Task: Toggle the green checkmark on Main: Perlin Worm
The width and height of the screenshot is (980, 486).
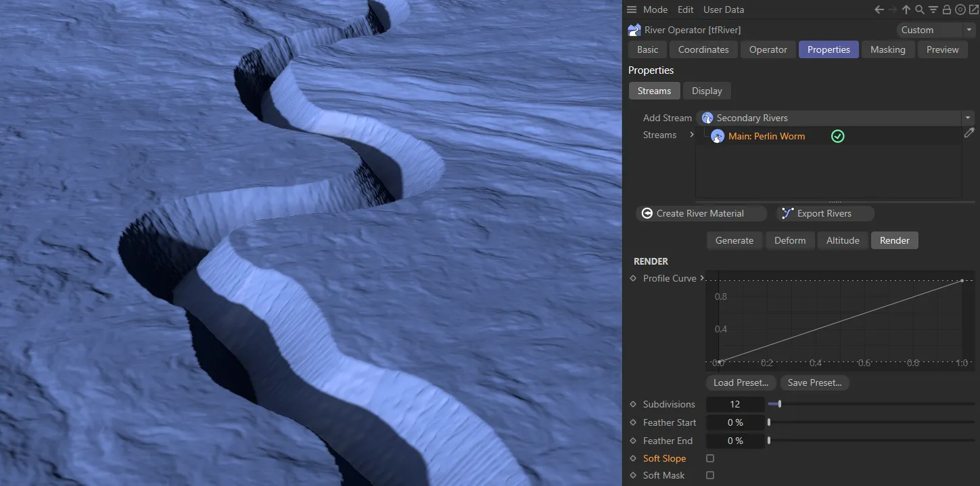Action: tap(837, 135)
